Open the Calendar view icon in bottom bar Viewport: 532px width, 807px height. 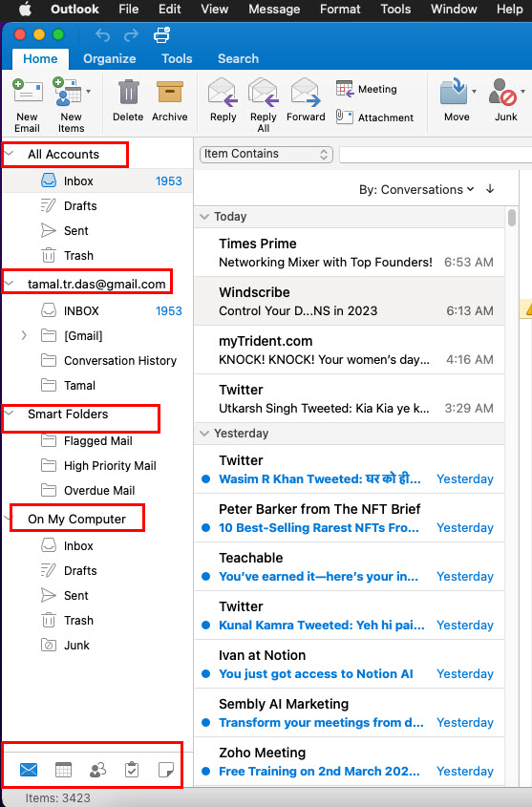coord(63,770)
